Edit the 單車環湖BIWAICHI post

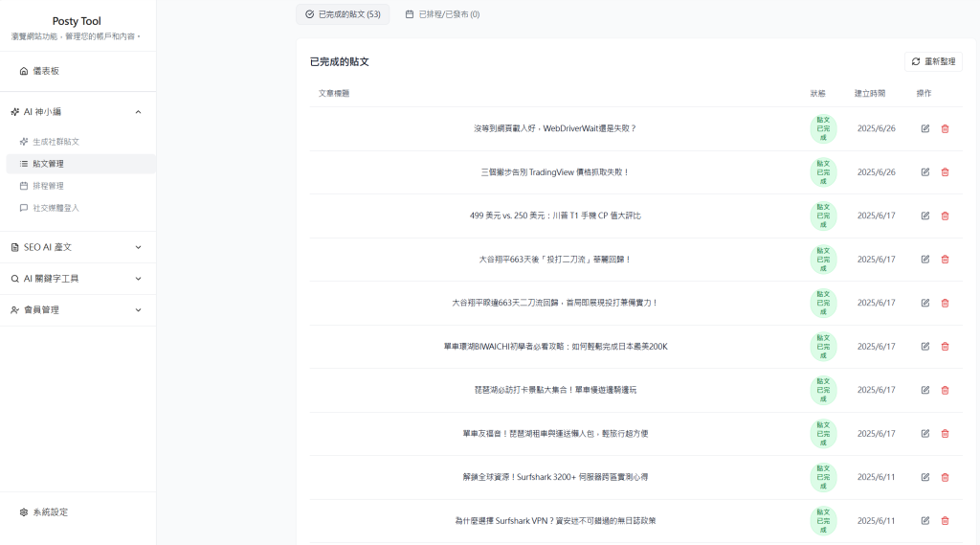[924, 347]
